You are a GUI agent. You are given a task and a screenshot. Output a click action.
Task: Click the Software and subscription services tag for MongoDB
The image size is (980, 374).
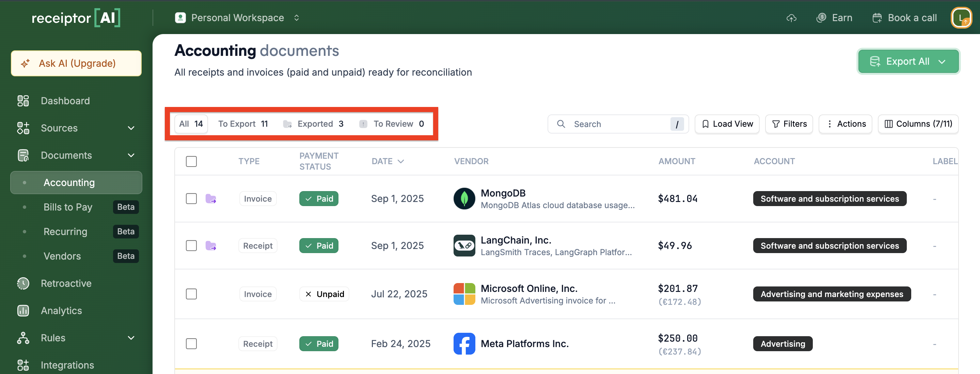829,199
